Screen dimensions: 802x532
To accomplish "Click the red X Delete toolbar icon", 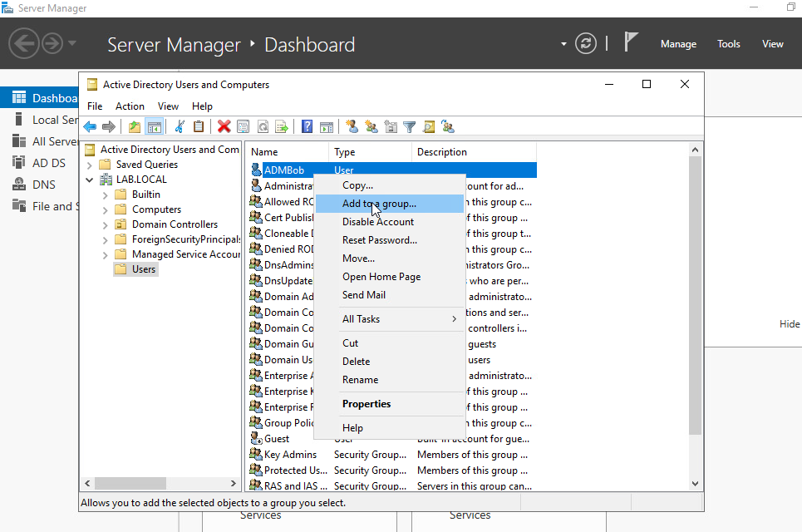I will point(224,127).
